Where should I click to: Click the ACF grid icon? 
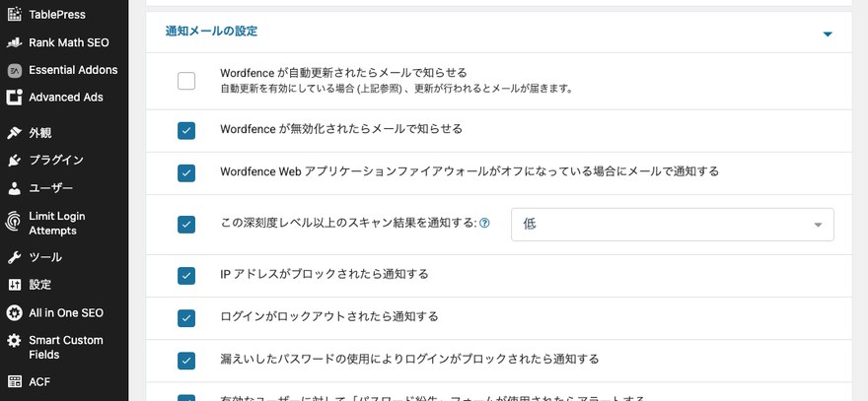(15, 381)
